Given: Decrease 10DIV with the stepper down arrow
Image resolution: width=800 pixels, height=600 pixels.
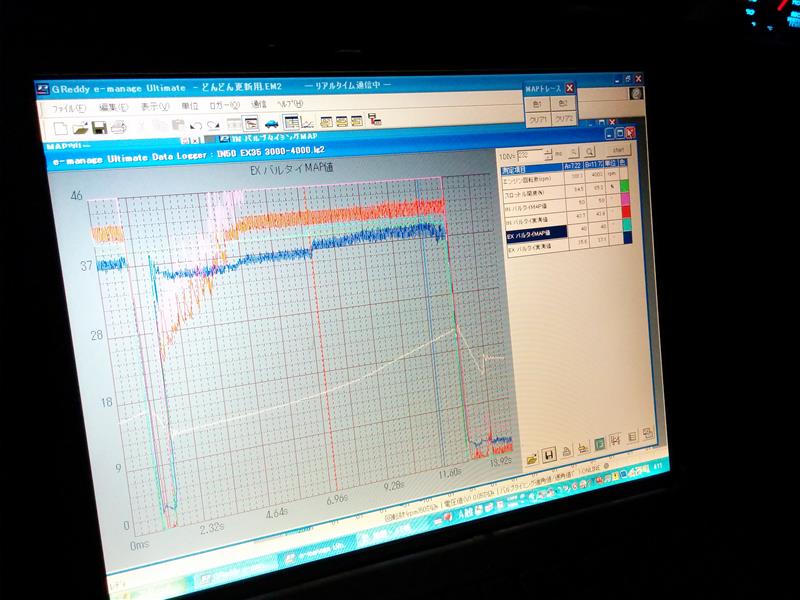Looking at the screenshot, I should coord(548,157).
